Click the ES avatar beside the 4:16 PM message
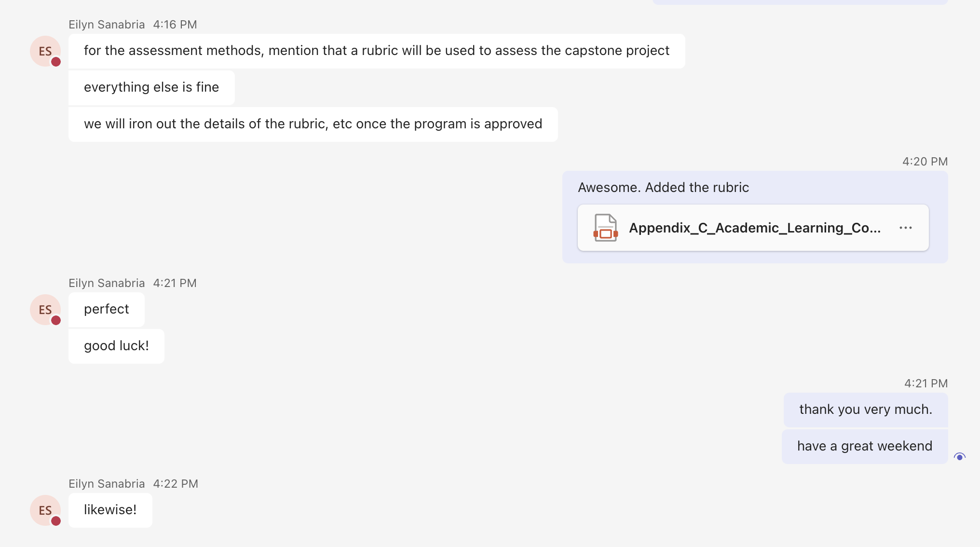Image resolution: width=980 pixels, height=547 pixels. tap(45, 51)
